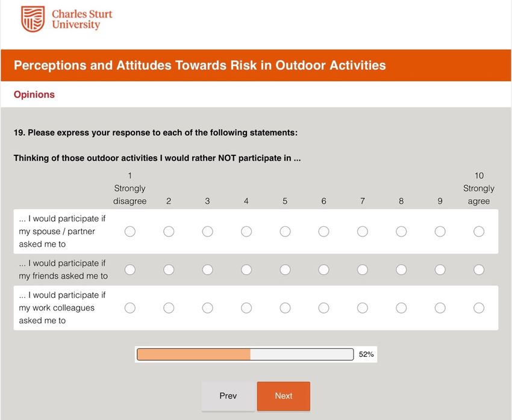
Task: Select 1 Strongly disagree for spouse / partner
Action: (x=130, y=232)
